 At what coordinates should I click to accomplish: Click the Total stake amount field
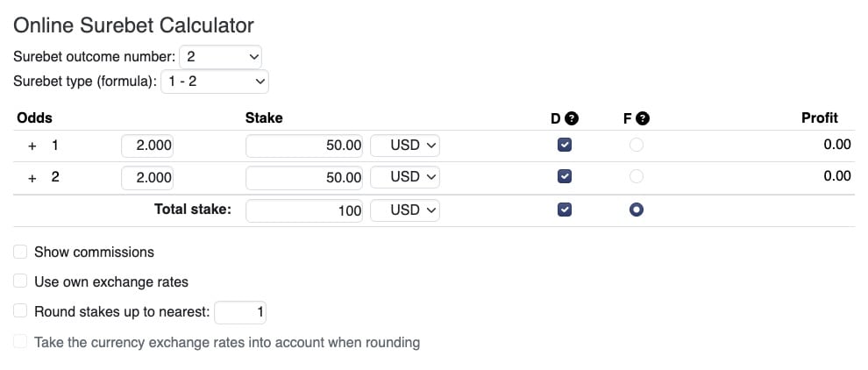(304, 210)
